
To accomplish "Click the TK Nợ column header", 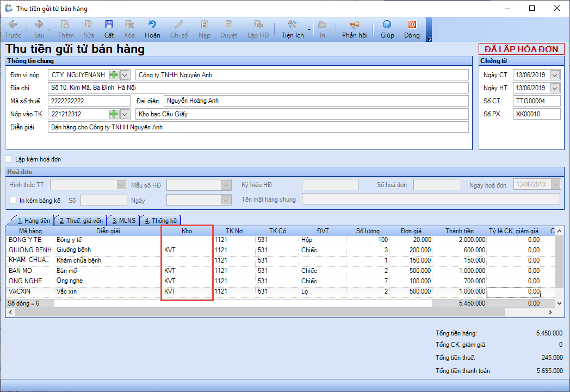I will pyautogui.click(x=234, y=231).
